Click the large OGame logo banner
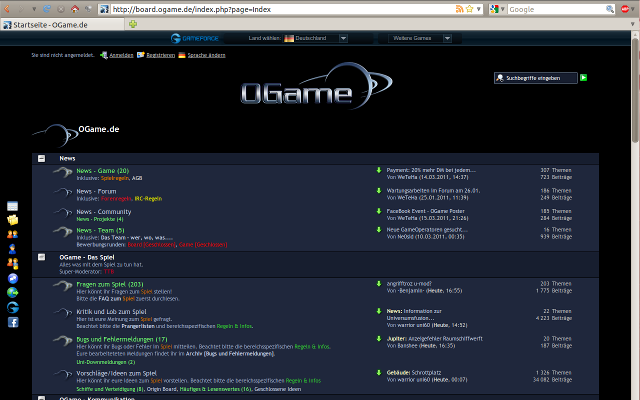Image resolution: width=640 pixels, height=400 pixels. click(x=316, y=87)
